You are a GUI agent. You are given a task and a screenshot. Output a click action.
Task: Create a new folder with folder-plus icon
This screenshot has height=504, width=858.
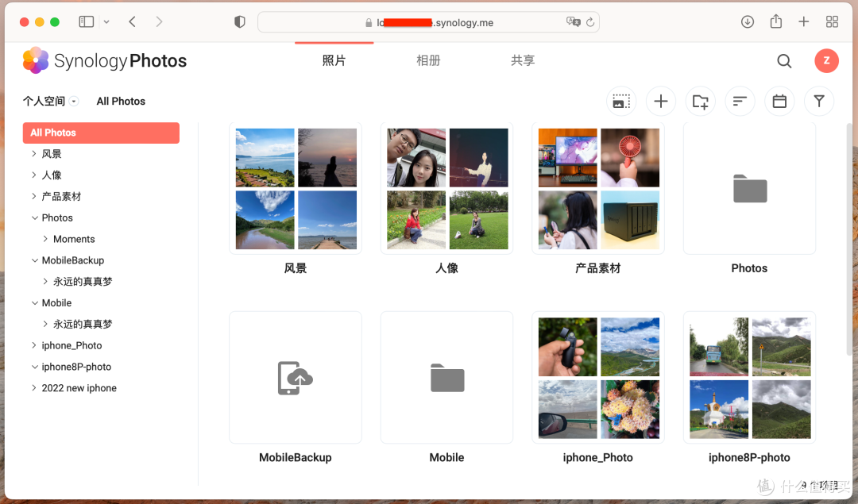(x=700, y=102)
